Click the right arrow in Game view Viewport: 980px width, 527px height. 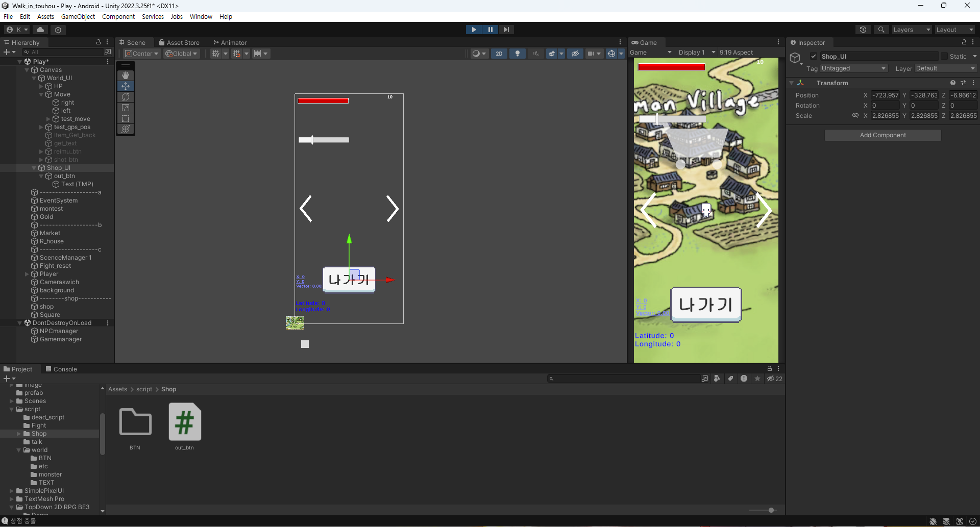pos(764,210)
